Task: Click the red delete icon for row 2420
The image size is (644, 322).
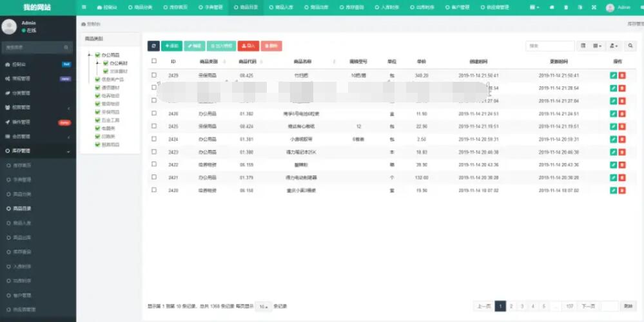Action: [x=622, y=191]
